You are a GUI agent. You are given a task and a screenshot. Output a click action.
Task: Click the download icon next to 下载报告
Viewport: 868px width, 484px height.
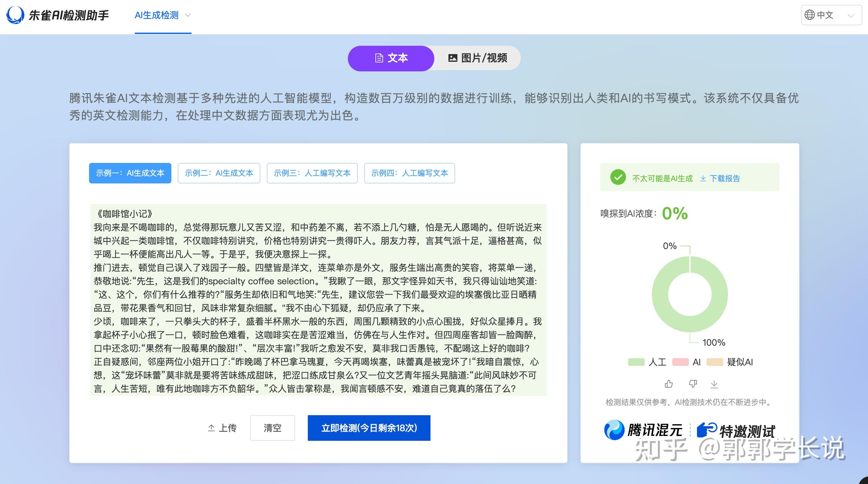pyautogui.click(x=703, y=179)
